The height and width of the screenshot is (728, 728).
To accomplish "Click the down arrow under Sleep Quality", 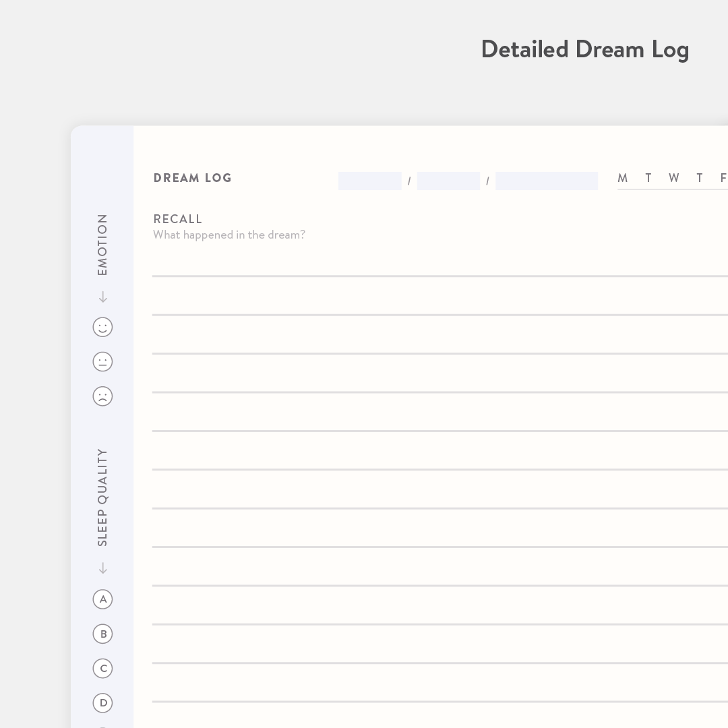I will coord(102,568).
